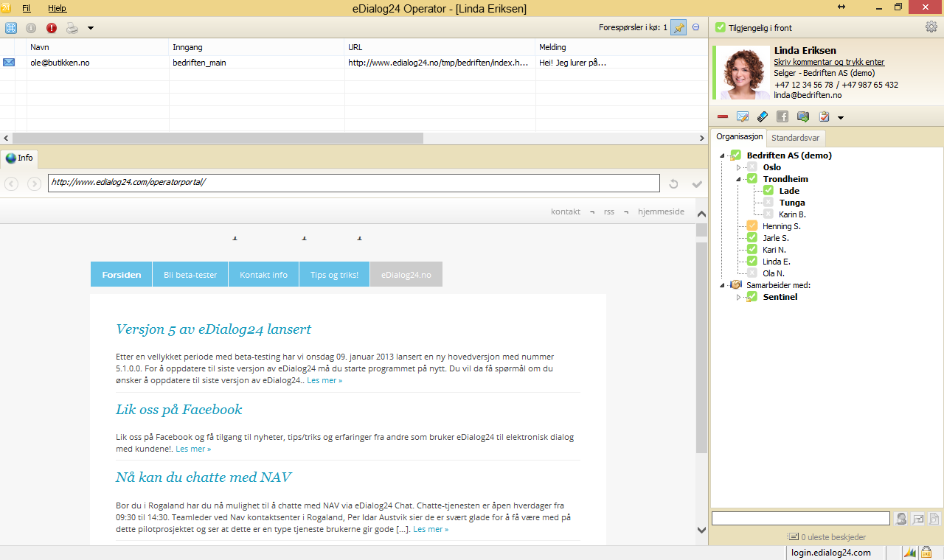Image resolution: width=944 pixels, height=560 pixels.
Task: Select the Info browser tab
Action: 19,158
